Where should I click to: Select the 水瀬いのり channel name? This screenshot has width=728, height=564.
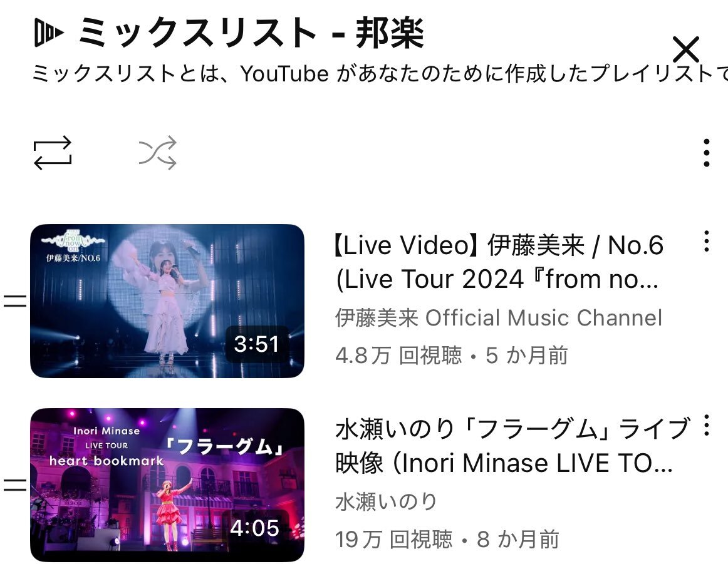tap(387, 502)
